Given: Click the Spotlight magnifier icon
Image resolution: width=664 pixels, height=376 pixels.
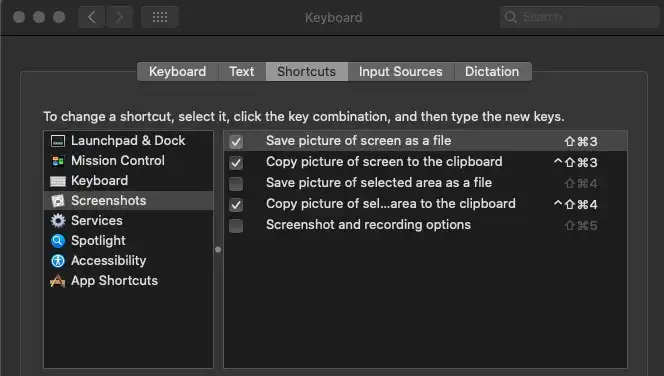Looking at the screenshot, I should [58, 241].
